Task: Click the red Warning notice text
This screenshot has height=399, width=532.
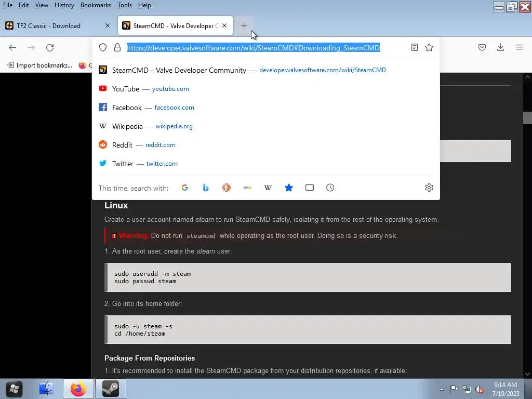Action: (134, 235)
